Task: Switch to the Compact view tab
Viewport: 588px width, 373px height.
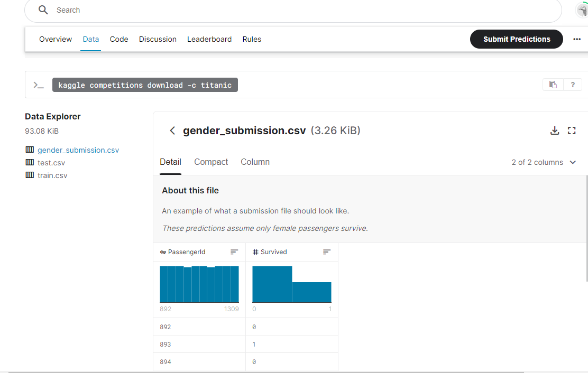Action: tap(211, 162)
